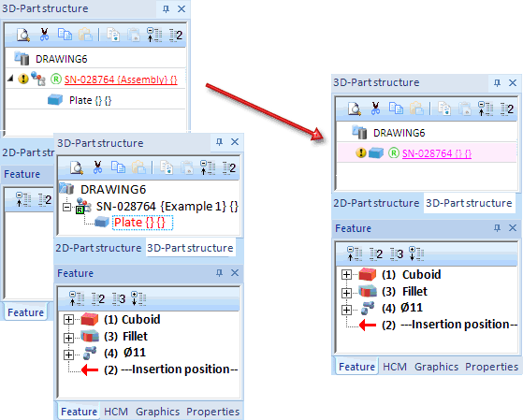The height and width of the screenshot is (420, 523).
Task: Expand (1) Cuboid in right Feature panel
Action: click(x=346, y=275)
